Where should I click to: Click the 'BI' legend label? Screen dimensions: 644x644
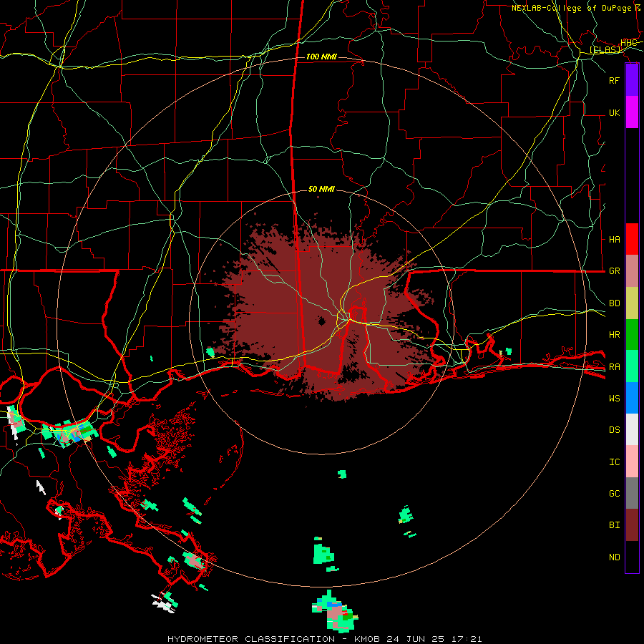615,525
